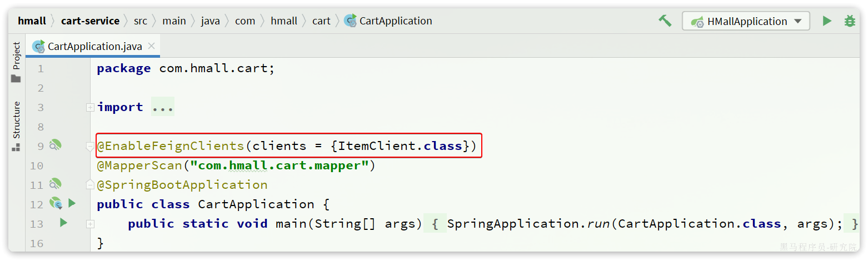
Task: Click hmall root in the breadcrumb
Action: click(x=32, y=21)
